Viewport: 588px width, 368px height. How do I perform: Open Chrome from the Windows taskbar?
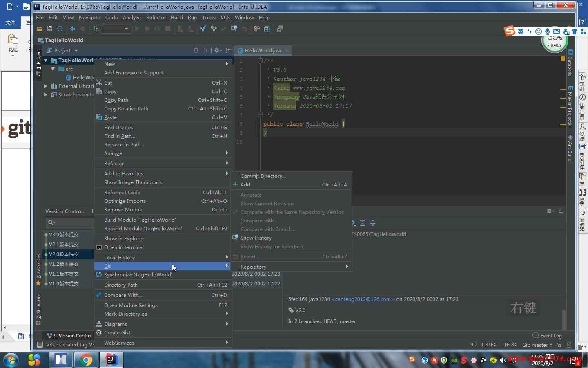[86, 360]
